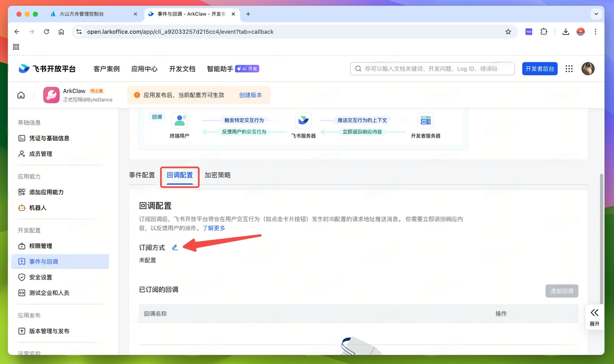The width and height of the screenshot is (614, 364).
Task: Switch to the 加密策略 tab
Action: tap(217, 175)
